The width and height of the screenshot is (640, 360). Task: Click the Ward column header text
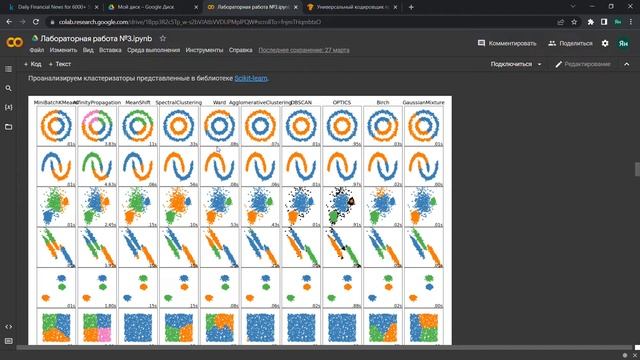(x=219, y=102)
